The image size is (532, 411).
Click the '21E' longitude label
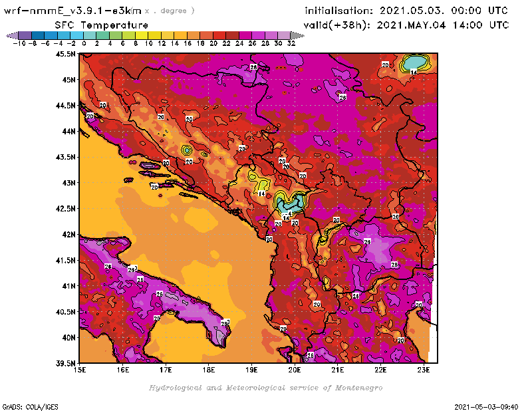click(338, 370)
